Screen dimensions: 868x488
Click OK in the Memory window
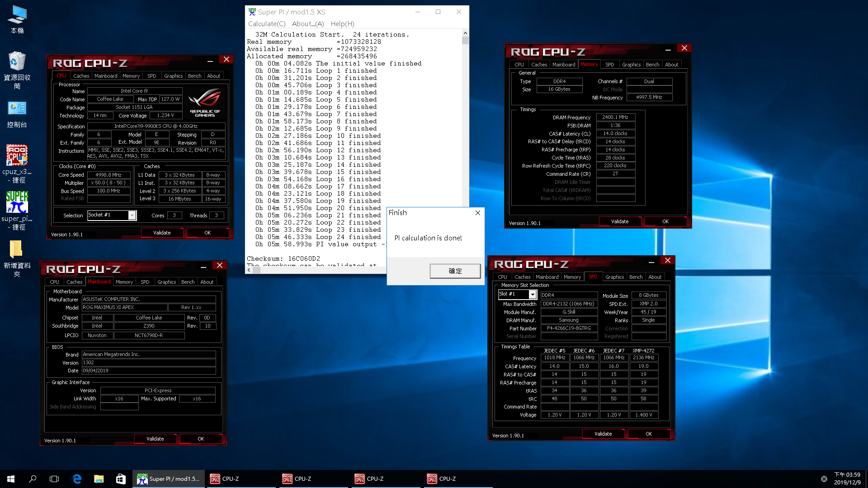(x=665, y=221)
